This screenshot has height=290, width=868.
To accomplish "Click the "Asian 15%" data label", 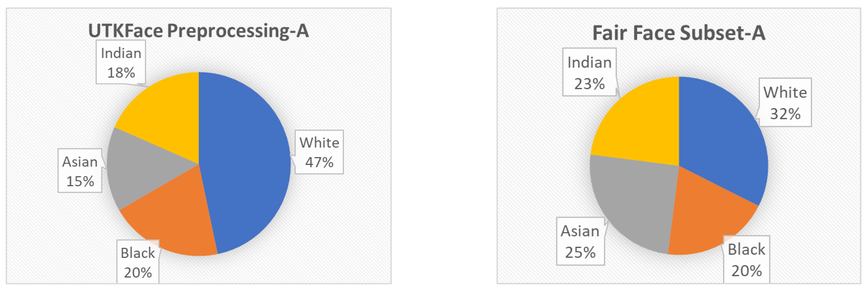I will pyautogui.click(x=80, y=171).
